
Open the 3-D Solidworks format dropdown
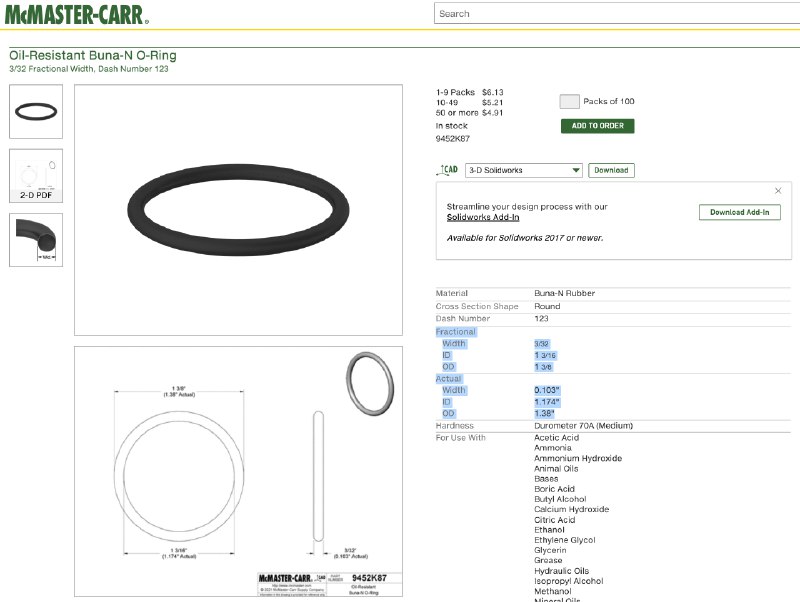point(524,170)
